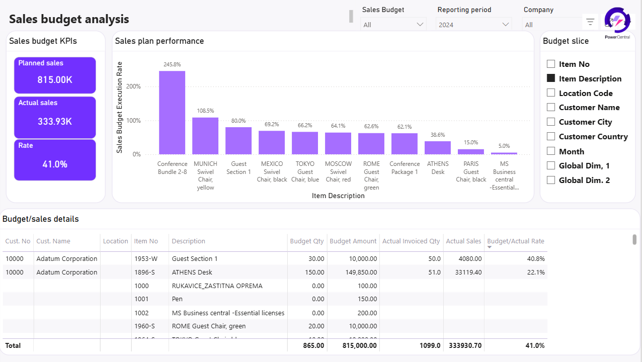Image resolution: width=644 pixels, height=362 pixels.
Task: Sort by the Budget Qty column header
Action: pos(307,241)
